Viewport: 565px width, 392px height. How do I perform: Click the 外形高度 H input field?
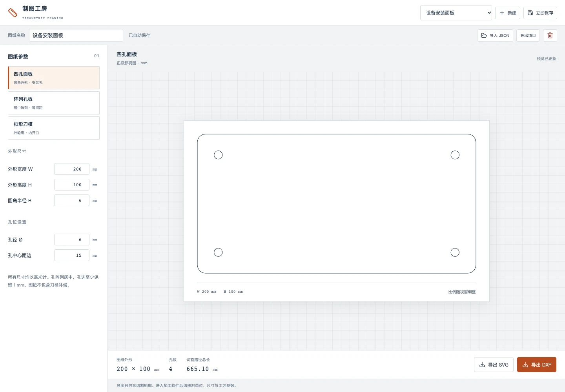coord(72,185)
